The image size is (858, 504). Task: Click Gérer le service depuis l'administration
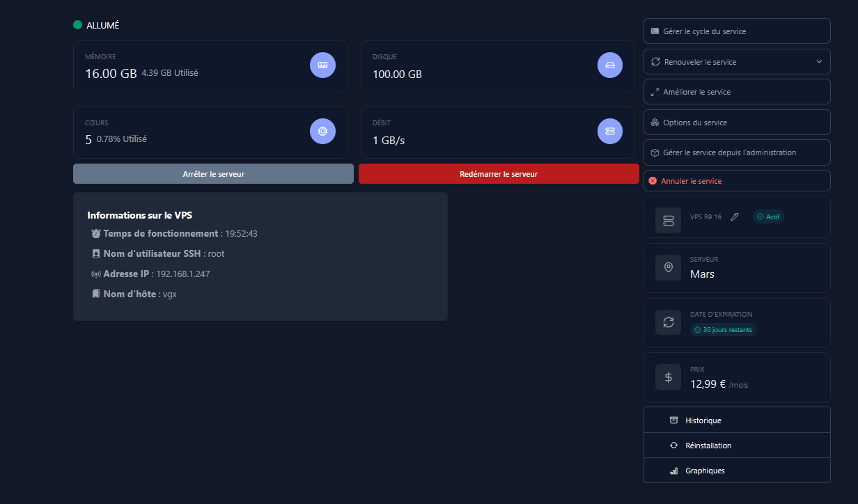(737, 152)
